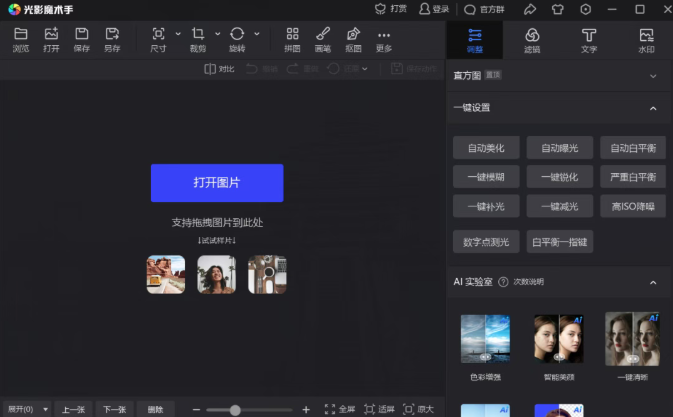The width and height of the screenshot is (673, 417).
Task: Open the 展开(0) dropdown at bottom left
Action: coord(26,409)
